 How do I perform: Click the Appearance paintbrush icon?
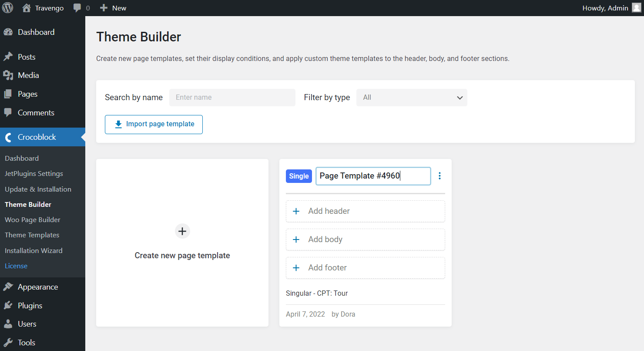tap(8, 287)
